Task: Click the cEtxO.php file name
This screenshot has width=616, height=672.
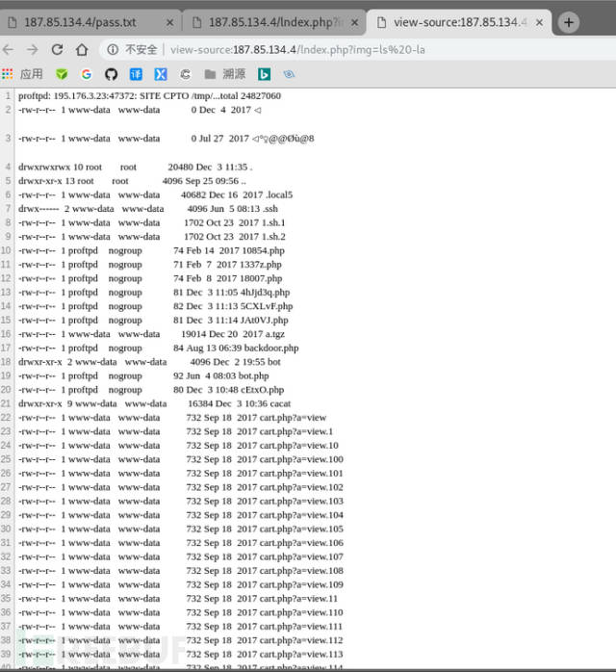Action: click(x=262, y=390)
